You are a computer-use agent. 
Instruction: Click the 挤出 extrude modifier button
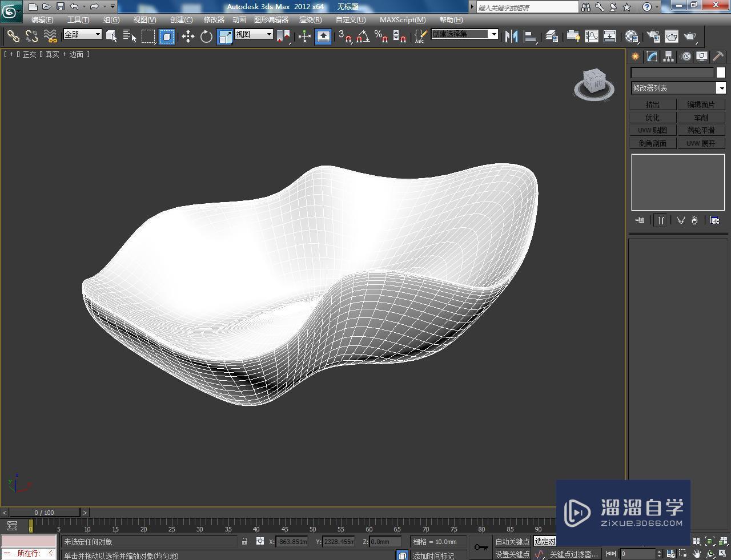[653, 104]
